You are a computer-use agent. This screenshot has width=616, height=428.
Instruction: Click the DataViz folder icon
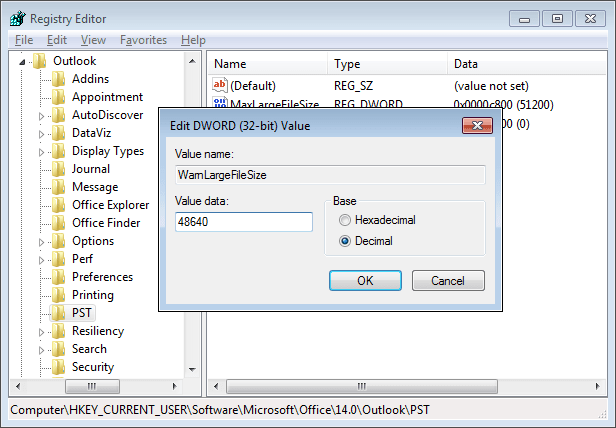(59, 133)
